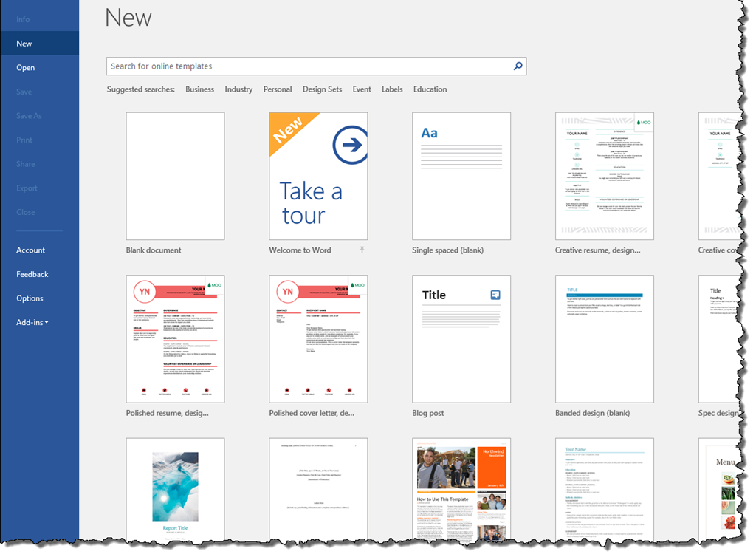This screenshot has width=756, height=557.
Task: Choose the Single spaced (blank) template
Action: click(x=461, y=176)
